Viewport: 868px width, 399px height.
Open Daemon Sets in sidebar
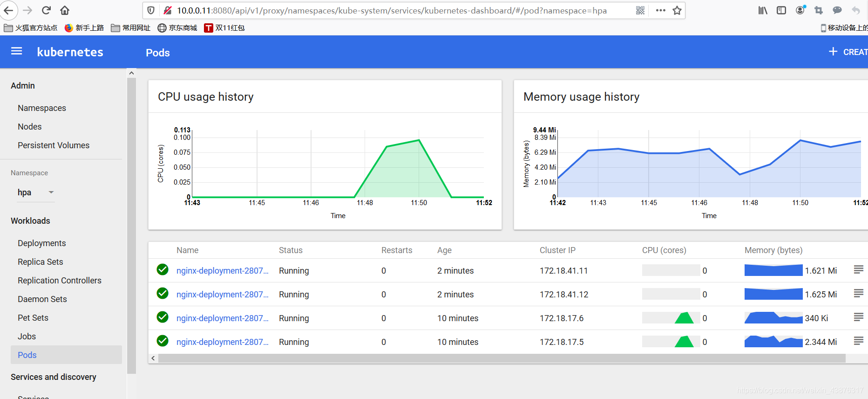pos(42,299)
